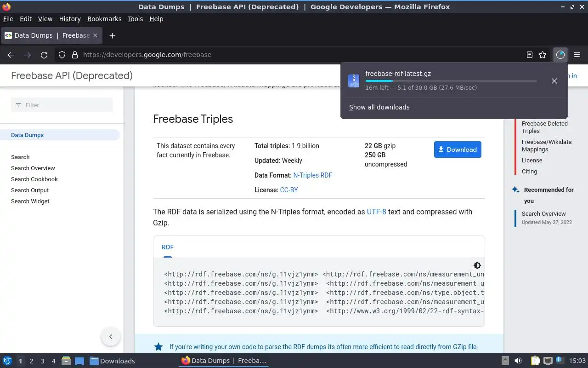Click the Filter field in sidebar
Screen dimensions: 588x368
pyautogui.click(x=62, y=105)
